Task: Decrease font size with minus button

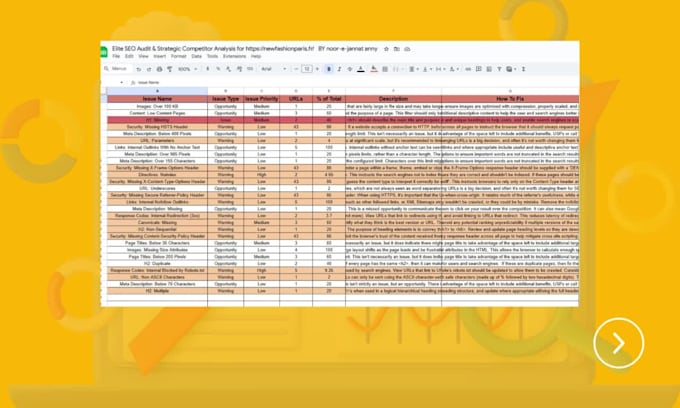Action: coord(297,69)
